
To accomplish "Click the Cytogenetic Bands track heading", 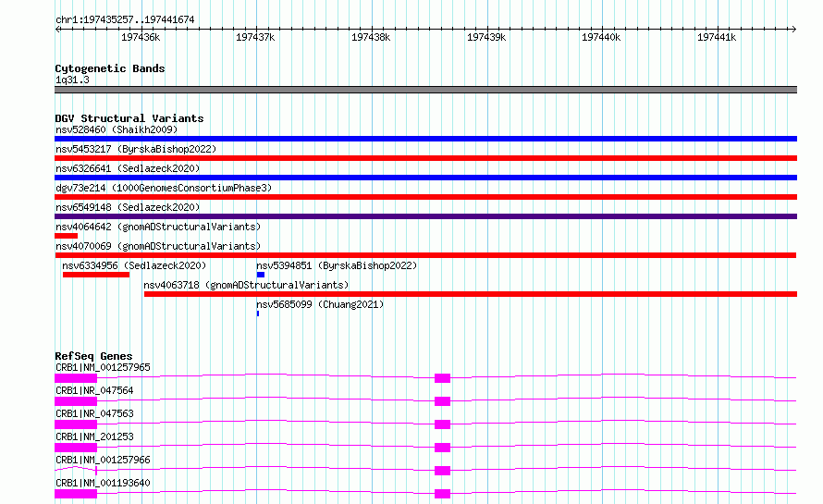I will (110, 68).
